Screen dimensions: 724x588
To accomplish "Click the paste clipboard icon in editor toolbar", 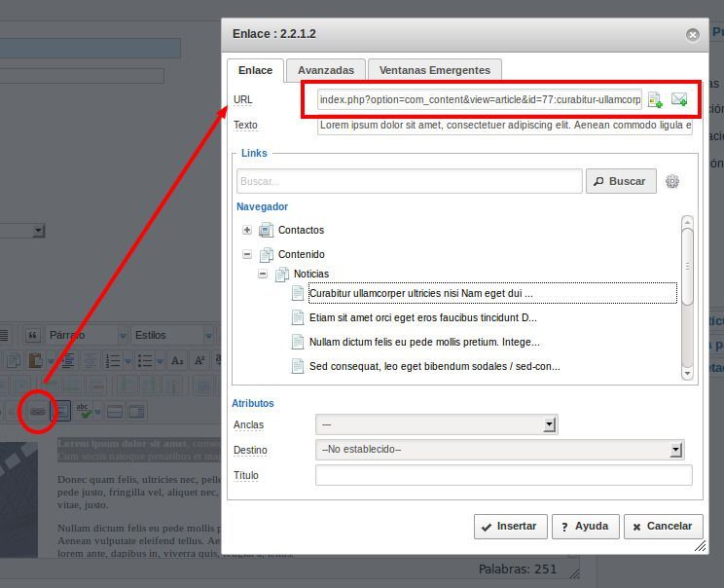I will tap(35, 360).
